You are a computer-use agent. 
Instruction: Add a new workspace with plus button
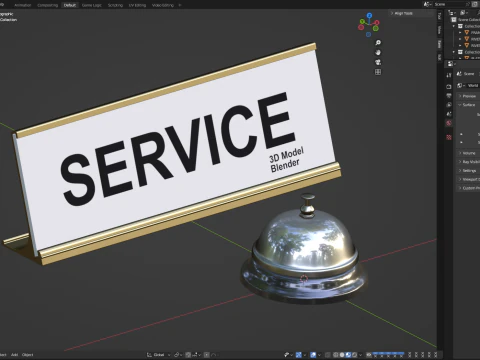point(180,5)
